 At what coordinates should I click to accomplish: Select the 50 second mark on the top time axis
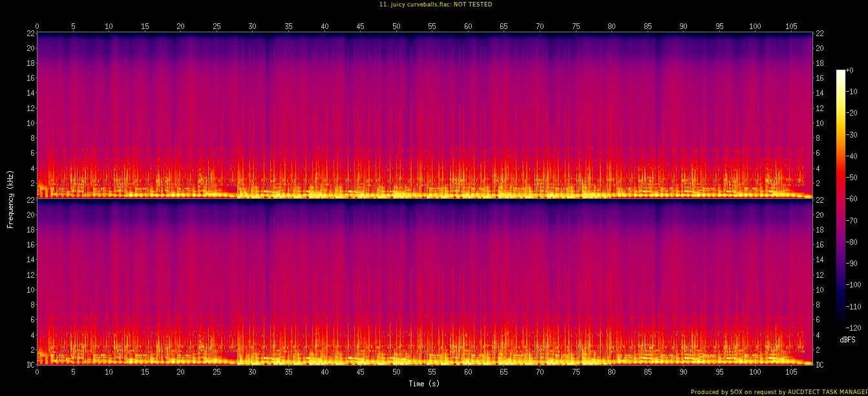pos(396,26)
